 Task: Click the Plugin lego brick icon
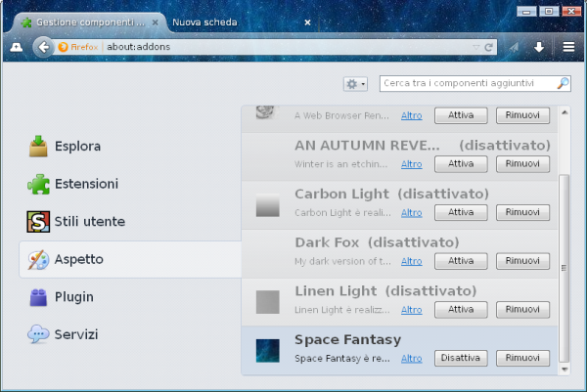pyautogui.click(x=38, y=298)
